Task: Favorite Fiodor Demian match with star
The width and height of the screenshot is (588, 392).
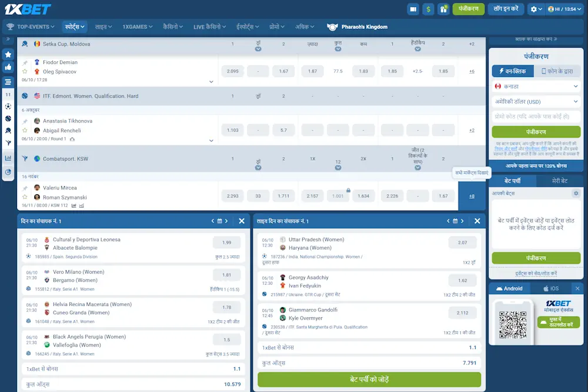Action: (25, 72)
